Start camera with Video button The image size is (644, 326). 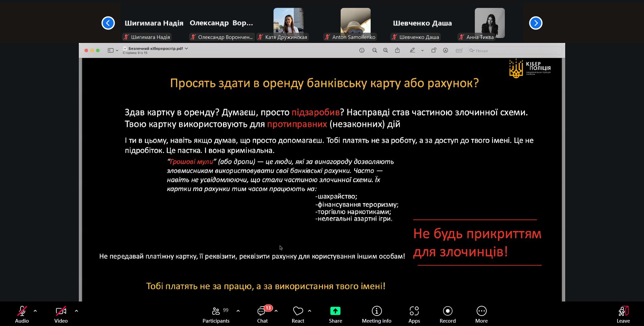[61, 314]
